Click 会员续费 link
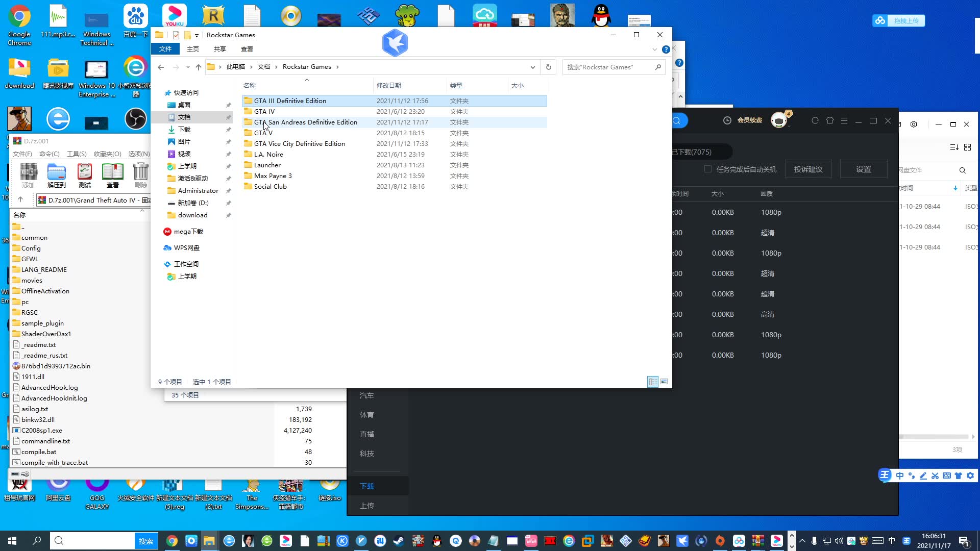The image size is (980, 551). pyautogui.click(x=750, y=120)
